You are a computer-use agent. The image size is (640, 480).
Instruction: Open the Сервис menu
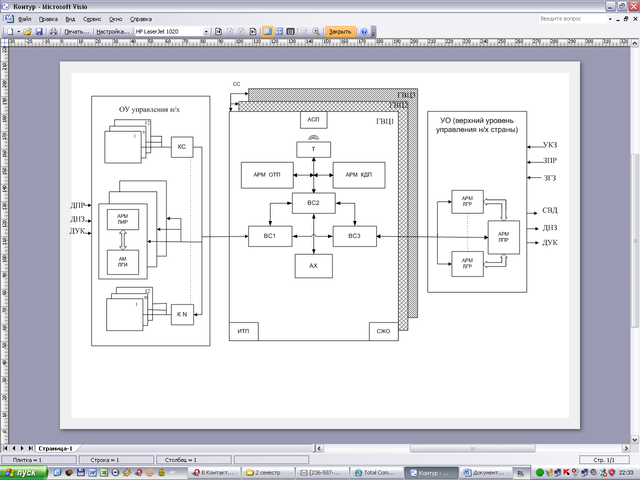point(91,19)
